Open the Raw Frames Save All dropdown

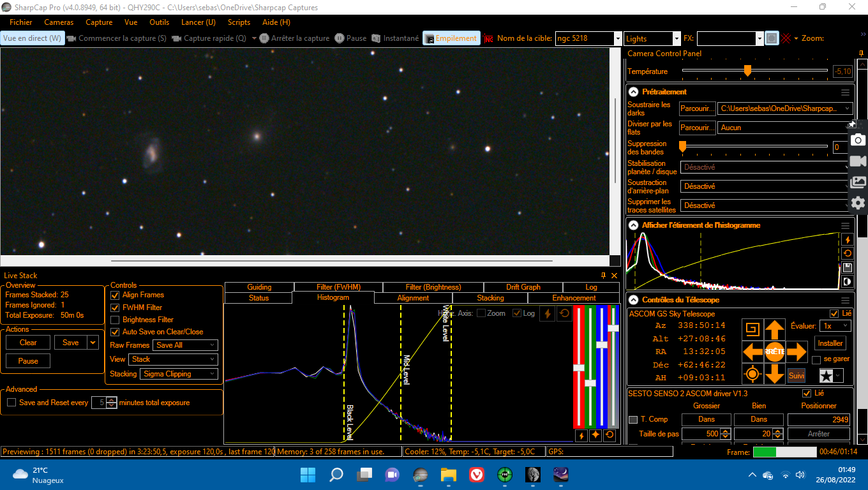pyautogui.click(x=186, y=345)
